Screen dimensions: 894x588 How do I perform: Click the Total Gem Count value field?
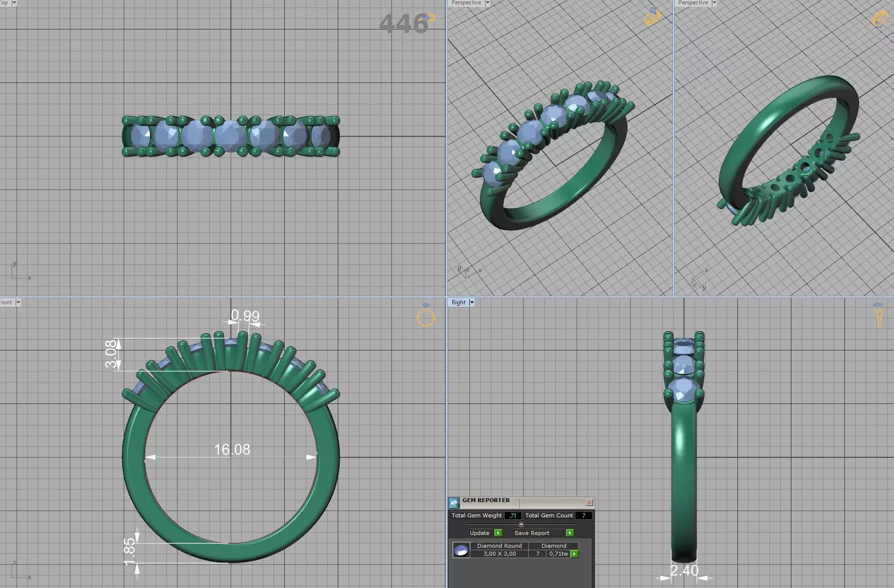[x=584, y=515]
